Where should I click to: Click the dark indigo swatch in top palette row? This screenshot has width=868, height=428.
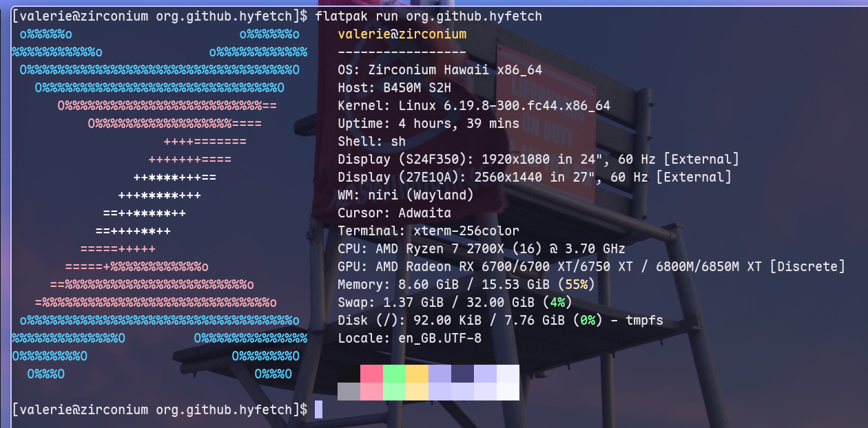click(462, 374)
